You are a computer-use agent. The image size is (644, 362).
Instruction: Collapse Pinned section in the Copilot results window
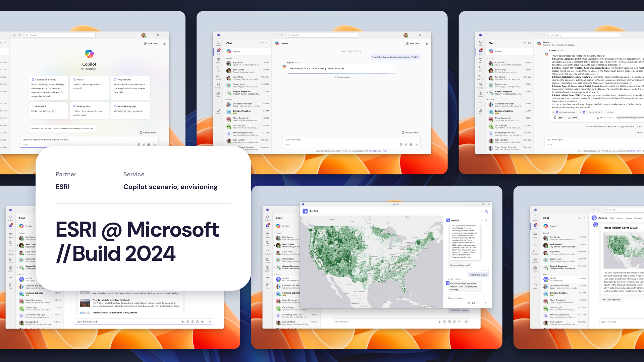(x=491, y=58)
